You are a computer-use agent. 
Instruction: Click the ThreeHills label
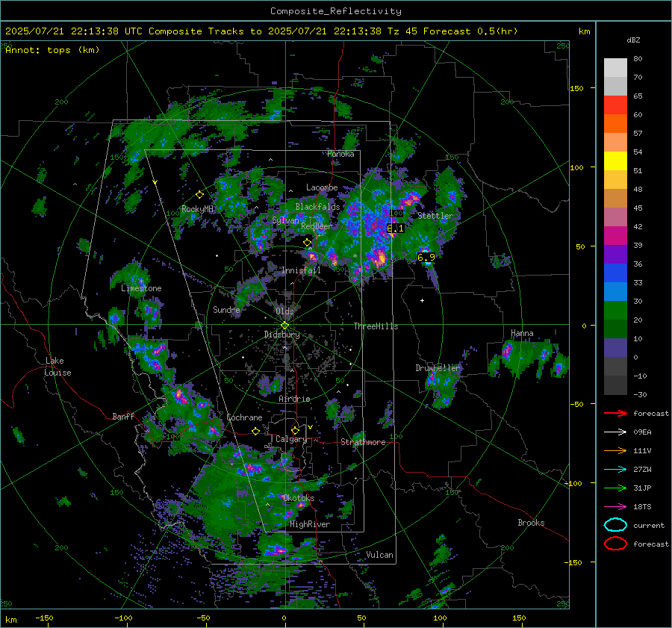[376, 326]
